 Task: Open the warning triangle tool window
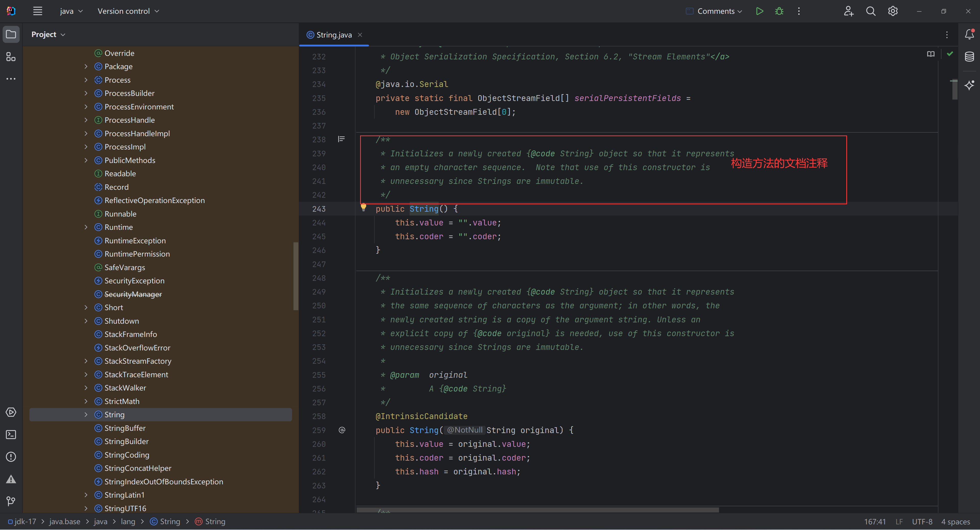click(x=11, y=479)
